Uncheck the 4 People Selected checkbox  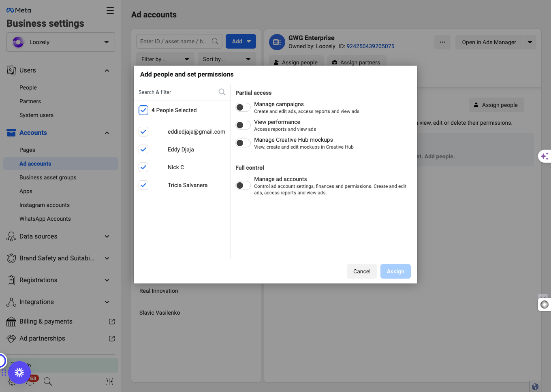point(143,110)
